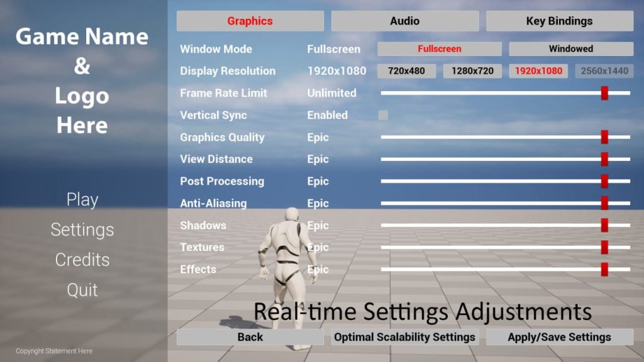644x362 pixels.
Task: Click the Textures quality slider handle
Action: [x=604, y=247]
